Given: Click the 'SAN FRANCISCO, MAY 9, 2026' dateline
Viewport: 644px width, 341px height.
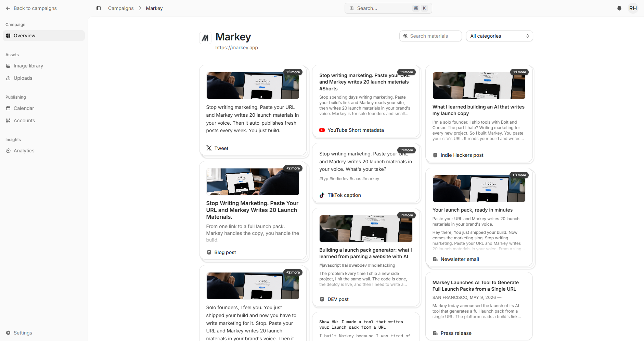Looking at the screenshot, I should point(467,298).
